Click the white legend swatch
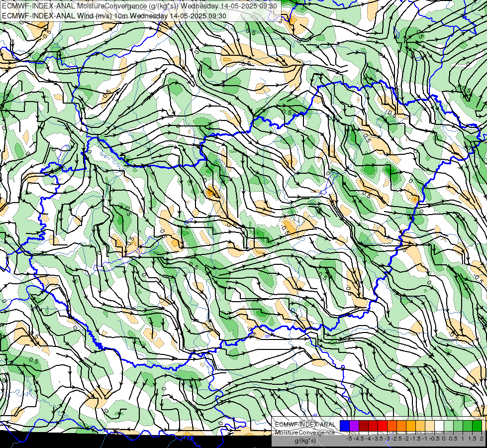 [439, 426]
